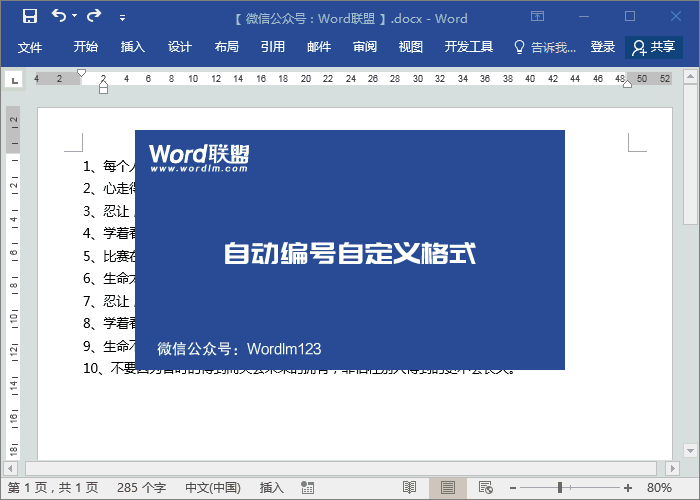
Task: Open the 文件 menu tab
Action: point(30,47)
